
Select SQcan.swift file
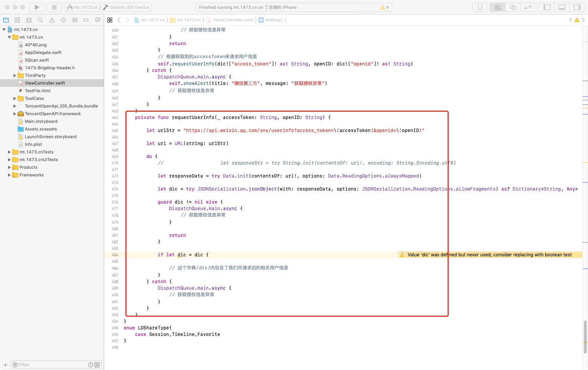(37, 60)
